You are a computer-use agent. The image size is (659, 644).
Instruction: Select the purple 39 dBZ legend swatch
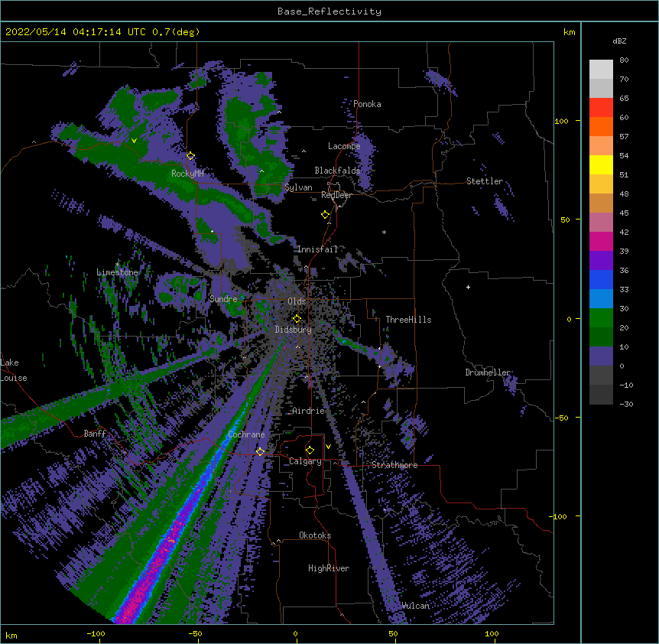(x=601, y=260)
